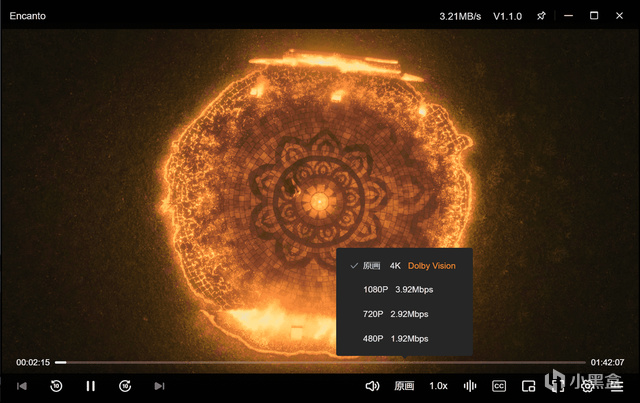
Task: Minimize the player window
Action: [569, 16]
